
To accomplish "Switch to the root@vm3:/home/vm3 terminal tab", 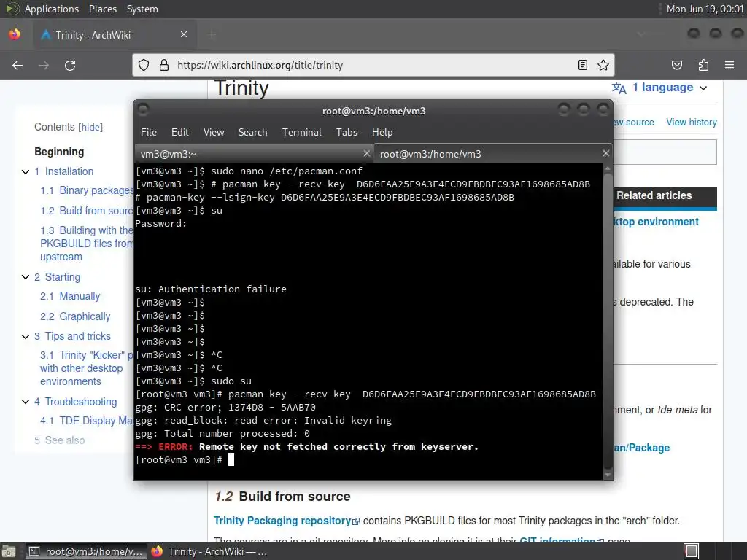I will coord(492,154).
